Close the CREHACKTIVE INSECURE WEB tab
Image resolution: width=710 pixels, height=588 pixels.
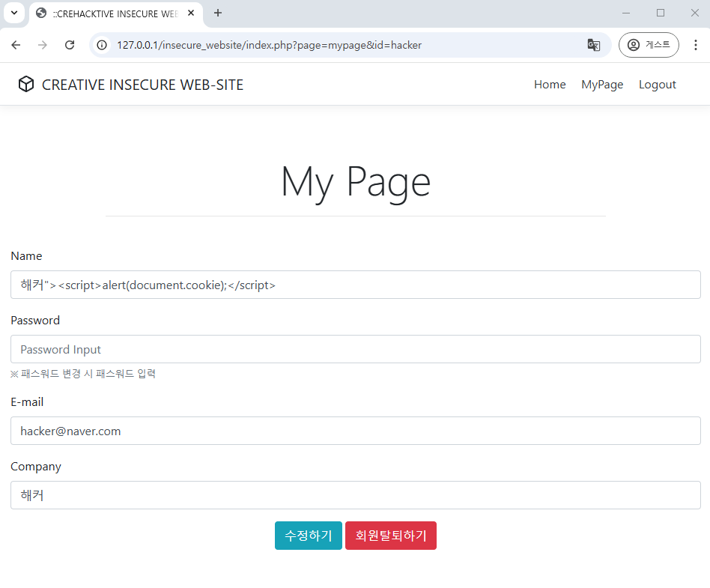click(x=191, y=13)
